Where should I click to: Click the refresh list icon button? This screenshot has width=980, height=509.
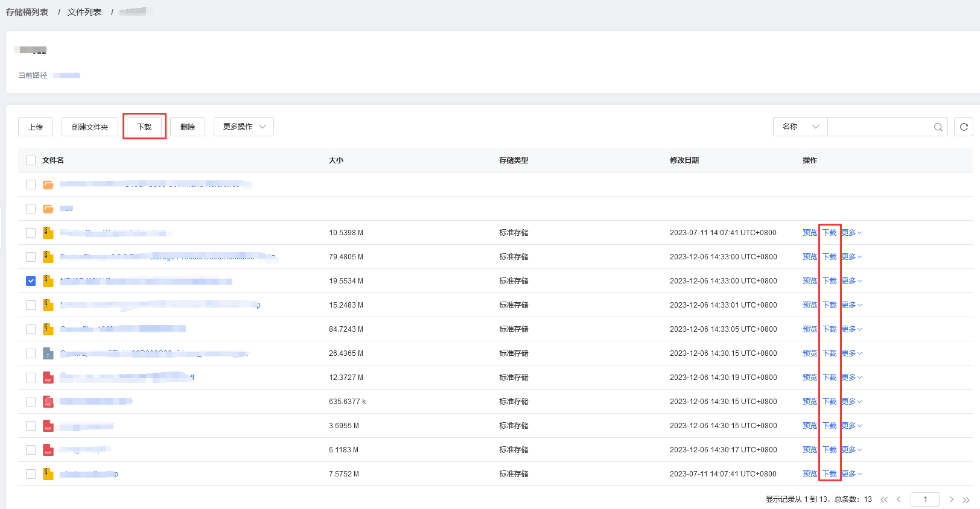(964, 127)
